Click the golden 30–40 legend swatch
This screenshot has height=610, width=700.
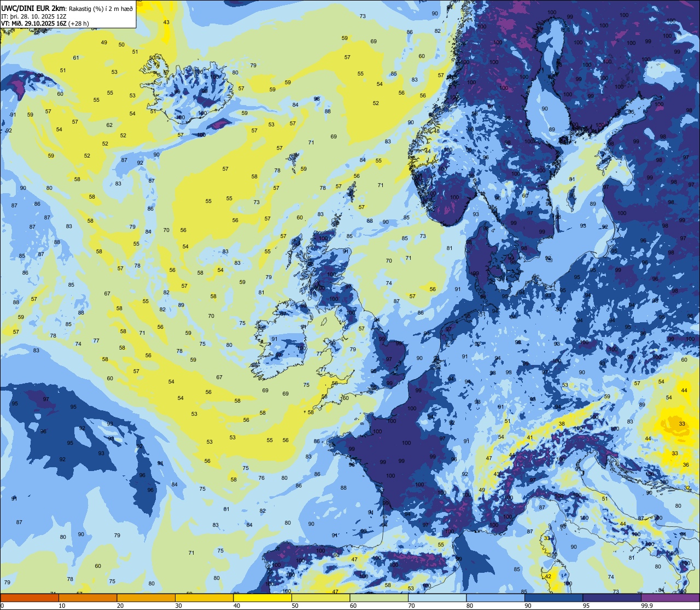tap(204, 597)
